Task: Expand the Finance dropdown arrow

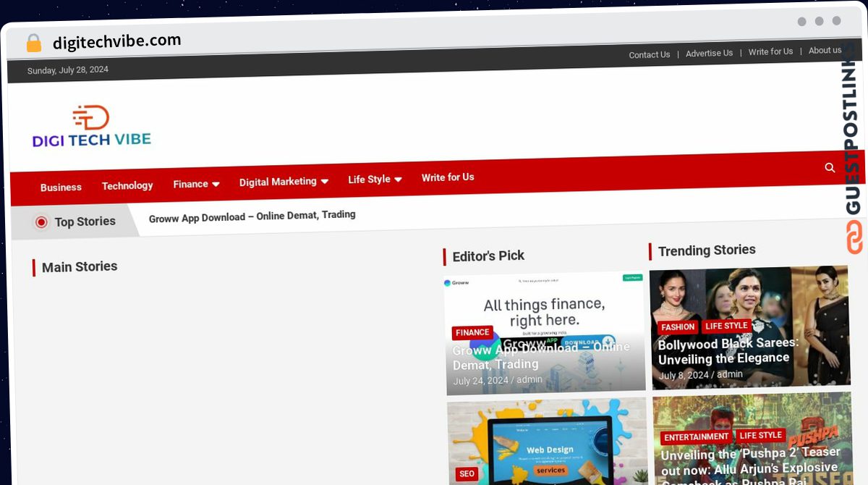Action: coord(216,184)
